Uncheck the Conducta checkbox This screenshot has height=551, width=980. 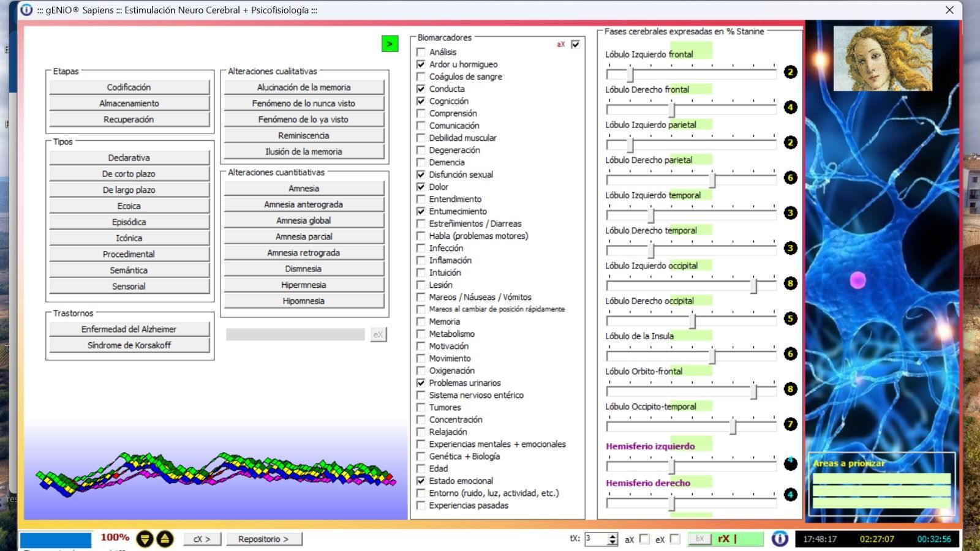point(421,89)
